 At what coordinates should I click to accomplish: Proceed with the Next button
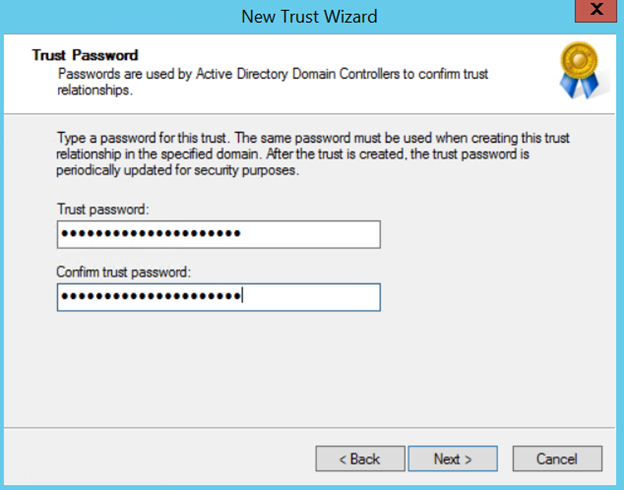pyautogui.click(x=452, y=459)
